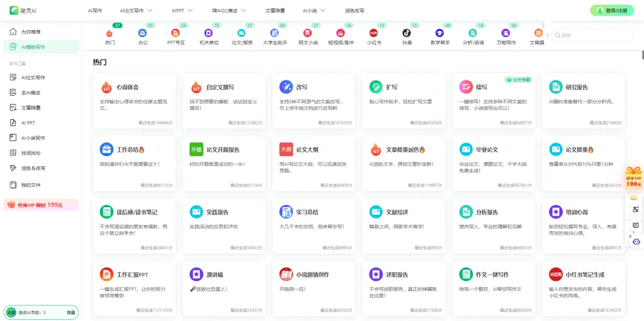Screen dimensions: 644x321
Task: Click the 登录/注册 button
Action: pos(612,11)
